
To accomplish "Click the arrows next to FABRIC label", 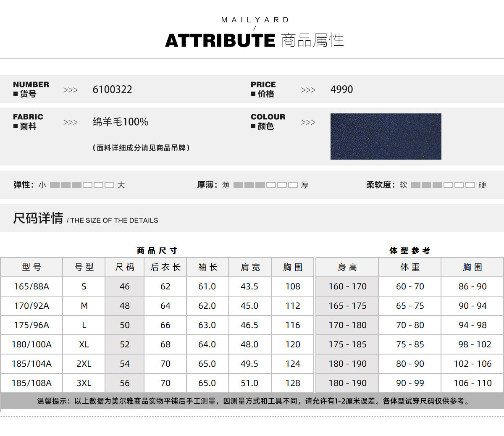I will (71, 122).
